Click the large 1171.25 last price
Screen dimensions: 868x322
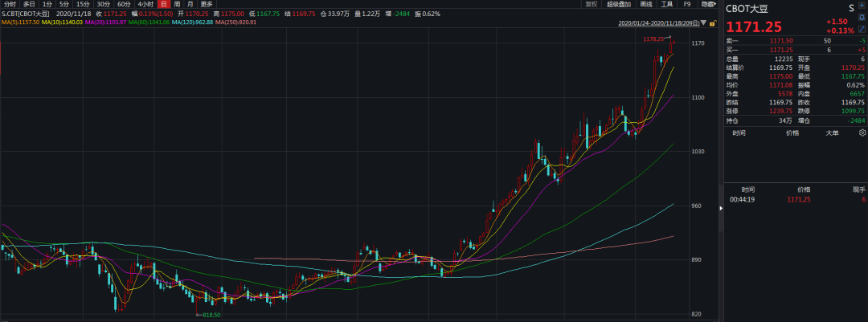(x=754, y=26)
